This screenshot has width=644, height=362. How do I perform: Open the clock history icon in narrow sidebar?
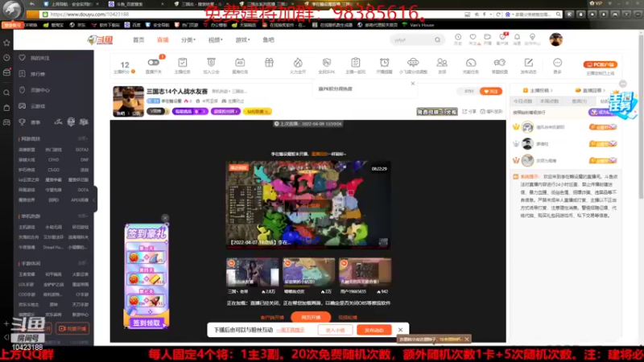pos(6,58)
